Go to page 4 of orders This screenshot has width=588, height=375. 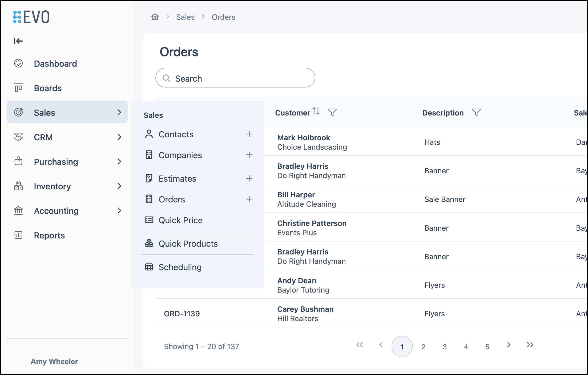466,346
